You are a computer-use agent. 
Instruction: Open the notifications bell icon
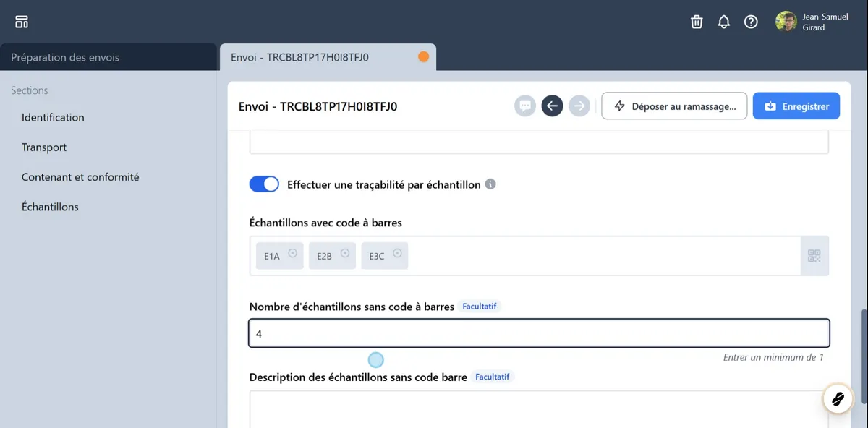pos(723,22)
